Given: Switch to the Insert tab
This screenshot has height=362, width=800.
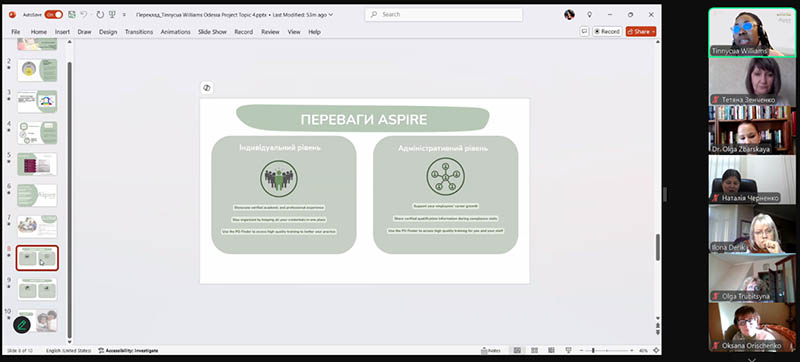Looking at the screenshot, I should [62, 32].
